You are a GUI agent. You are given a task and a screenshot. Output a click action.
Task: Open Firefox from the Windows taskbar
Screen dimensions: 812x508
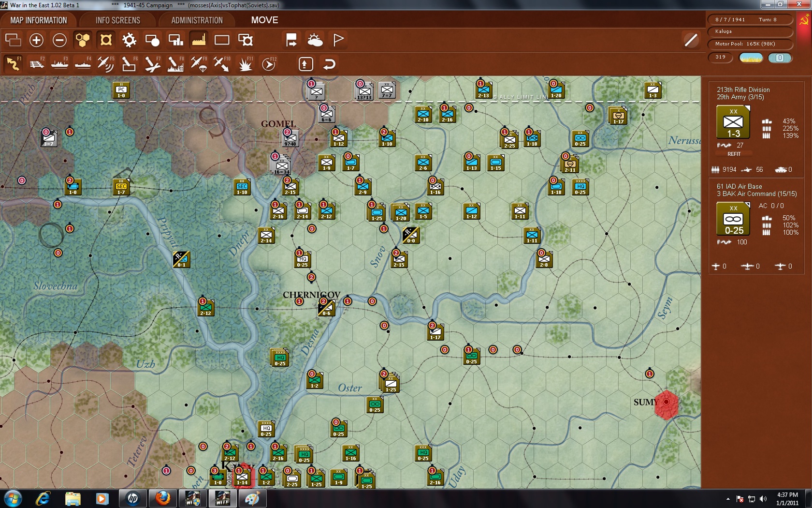pyautogui.click(x=162, y=498)
